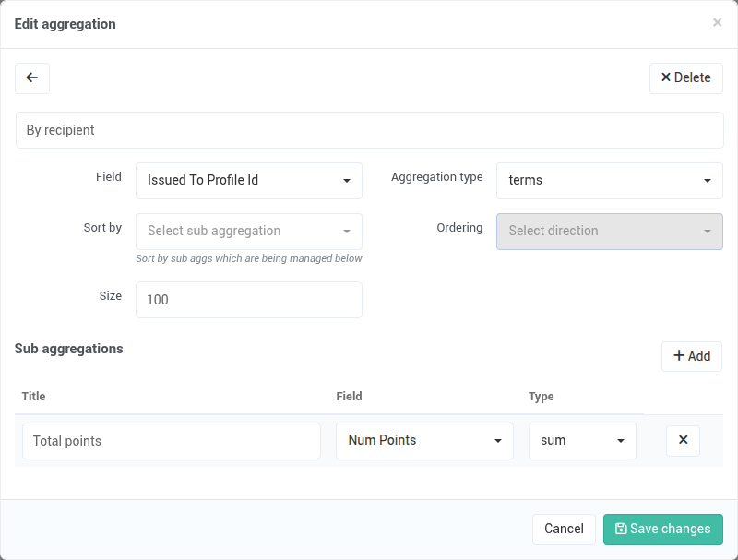Cancel editing the aggregation
738x560 pixels.
pos(564,530)
